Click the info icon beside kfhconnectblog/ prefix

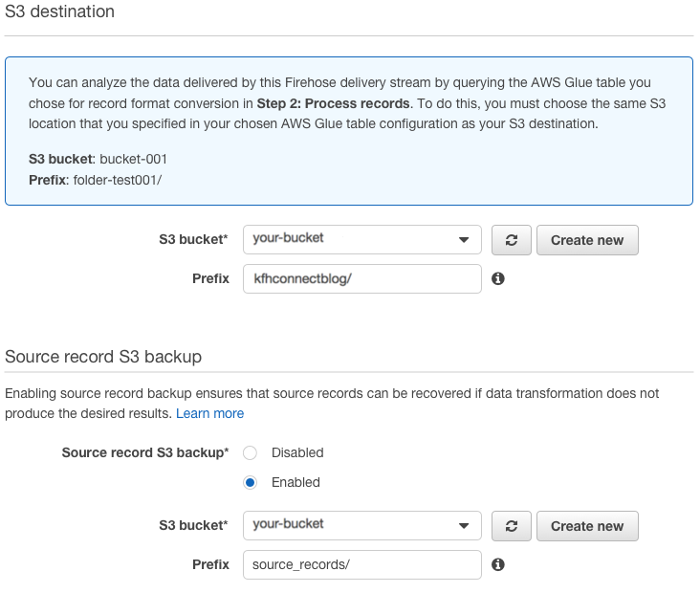pos(497,279)
